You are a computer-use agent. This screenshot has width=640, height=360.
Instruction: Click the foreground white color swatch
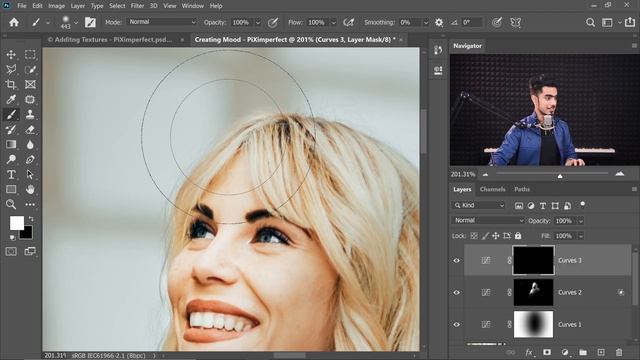(x=16, y=223)
